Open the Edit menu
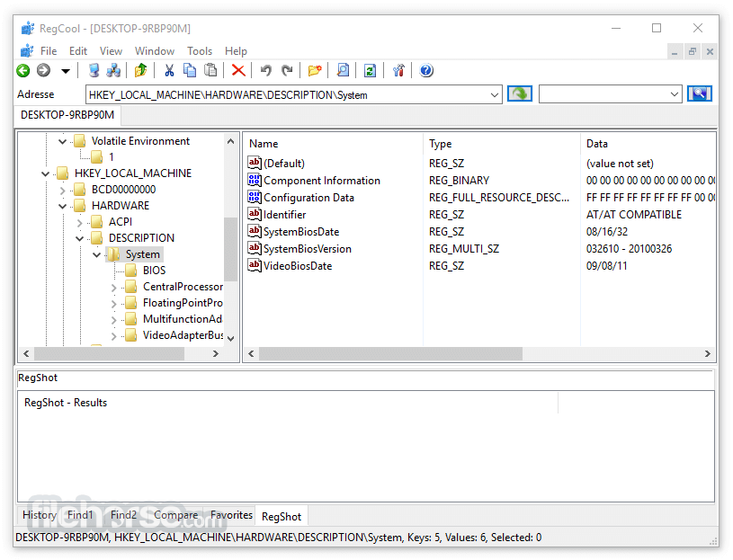The width and height of the screenshot is (733, 560). click(x=78, y=51)
